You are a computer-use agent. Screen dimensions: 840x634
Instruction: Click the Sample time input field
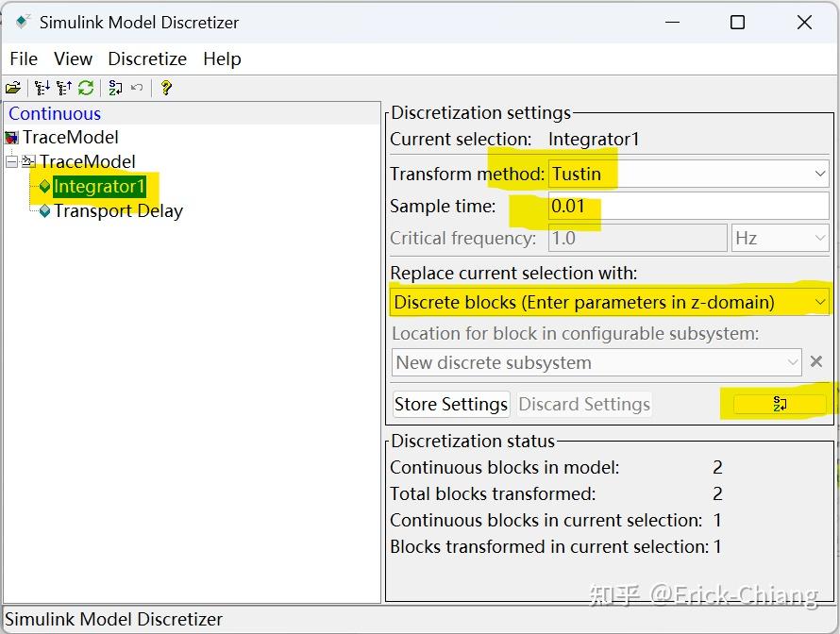coord(688,207)
